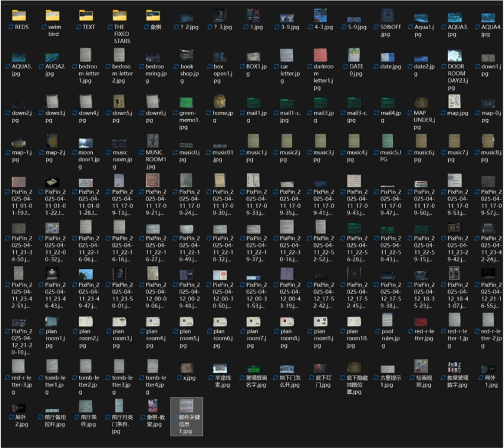Select plan room5.jpg file
Image resolution: width=504 pixels, height=448 pixels.
(x=186, y=331)
